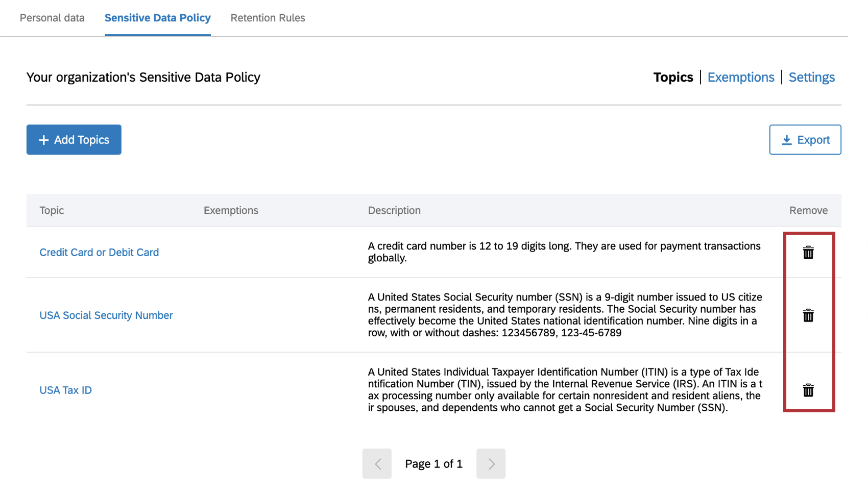Screen dimensions: 868x496
Task: Go to next page arrow
Action: coord(491,463)
